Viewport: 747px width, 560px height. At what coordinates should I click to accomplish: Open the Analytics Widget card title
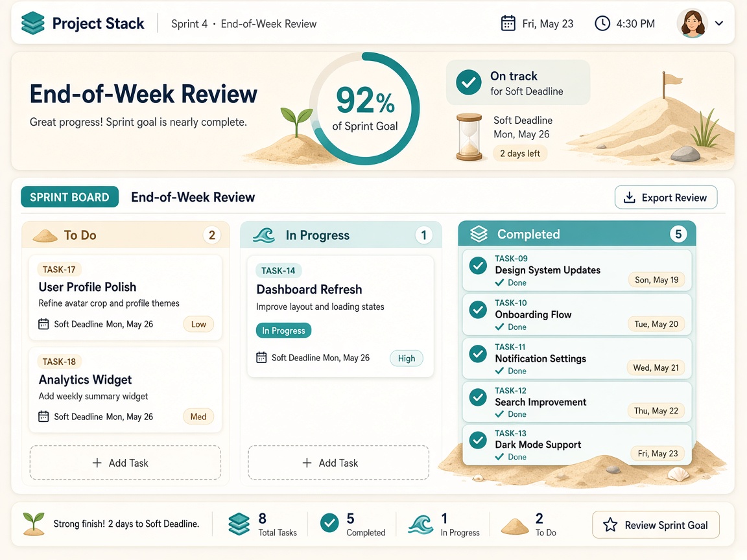tap(86, 380)
